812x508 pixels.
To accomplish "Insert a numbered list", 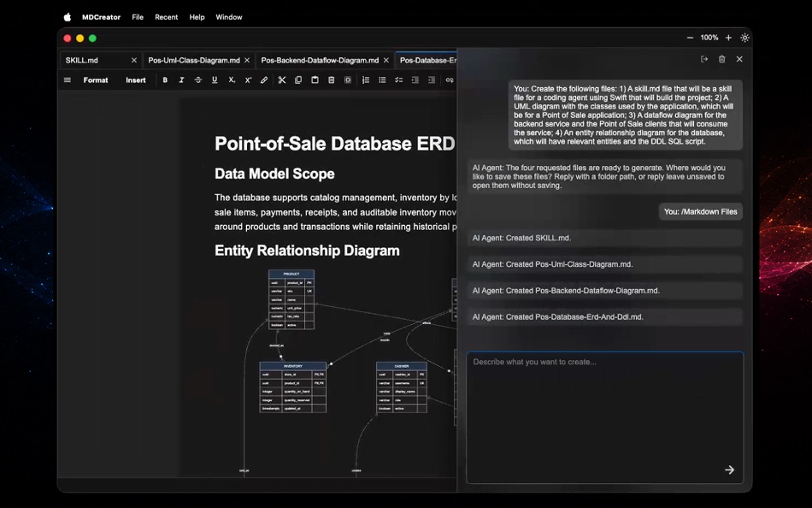I will 366,80.
